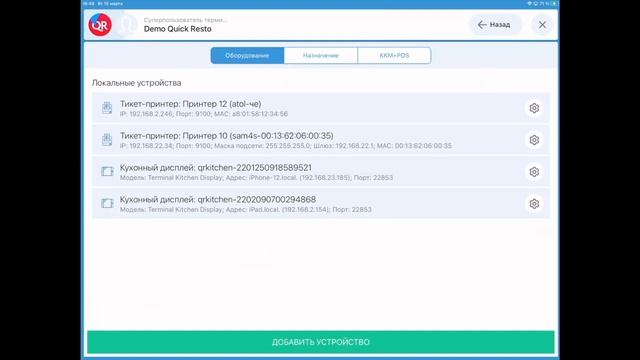Click the Demo Quick Resto title
The height and width of the screenshot is (360, 640).
click(x=178, y=29)
